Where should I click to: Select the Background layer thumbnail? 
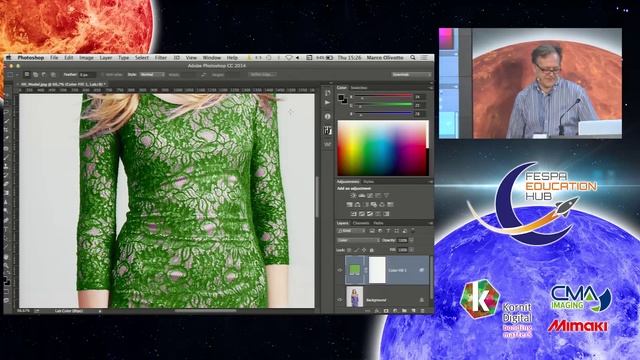(x=354, y=297)
